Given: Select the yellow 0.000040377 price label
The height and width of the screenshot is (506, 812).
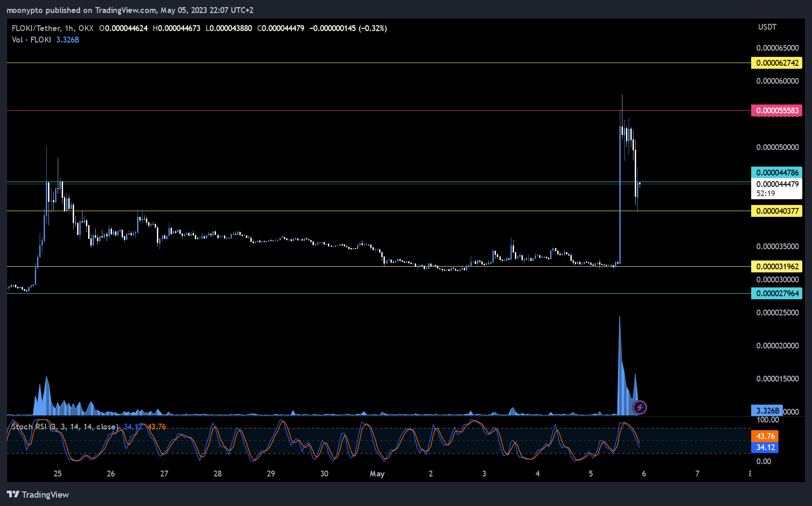Looking at the screenshot, I should coord(777,211).
